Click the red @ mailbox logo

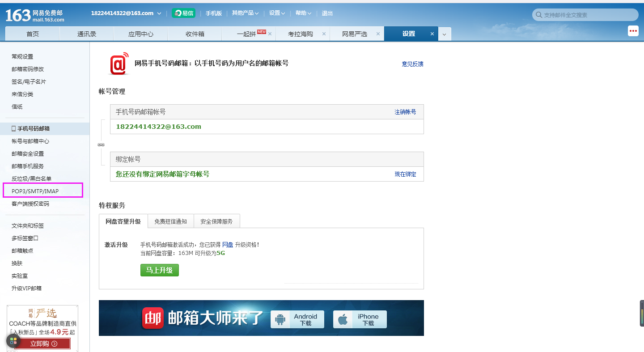119,64
